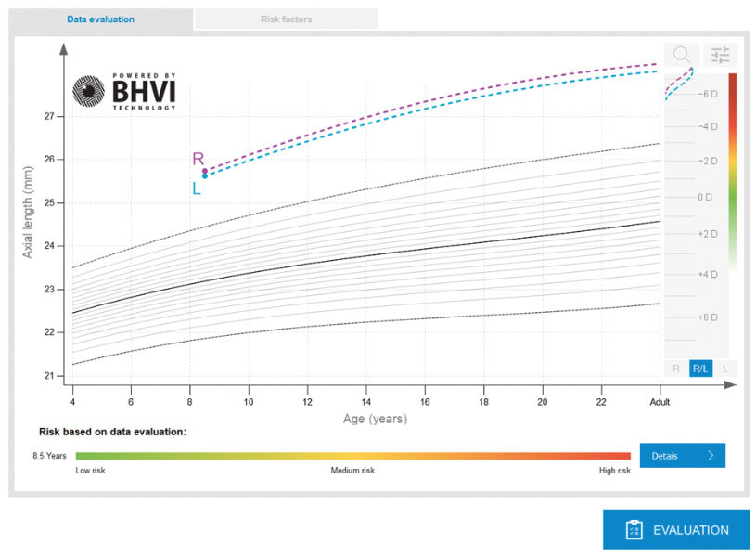Click the clipboard icon on the Evaluation button

click(x=633, y=529)
